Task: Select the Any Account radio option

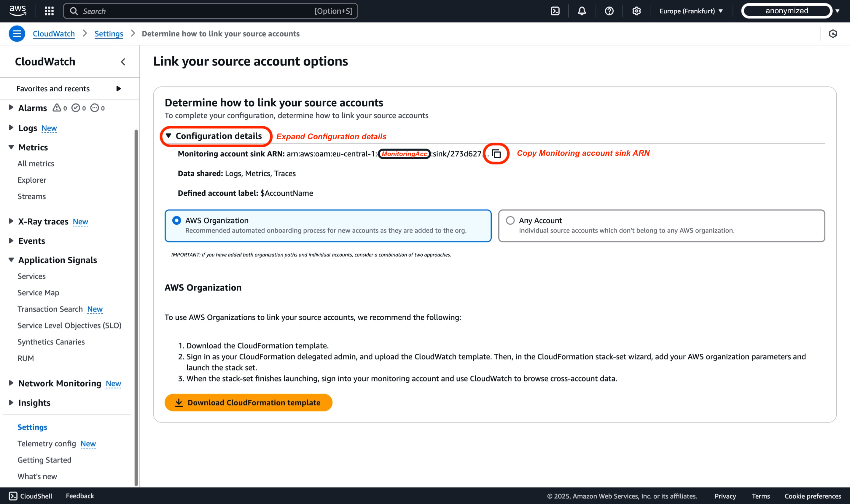Action: pos(510,220)
